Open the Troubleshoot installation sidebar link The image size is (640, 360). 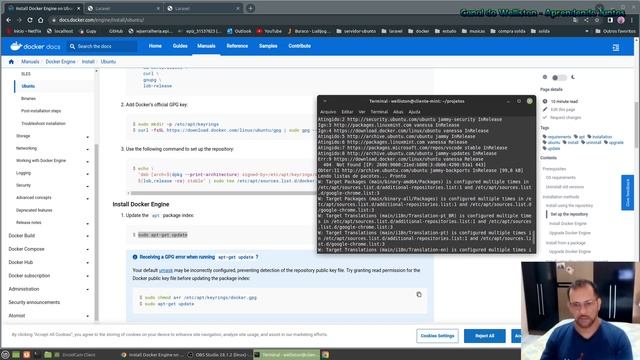[x=43, y=123]
